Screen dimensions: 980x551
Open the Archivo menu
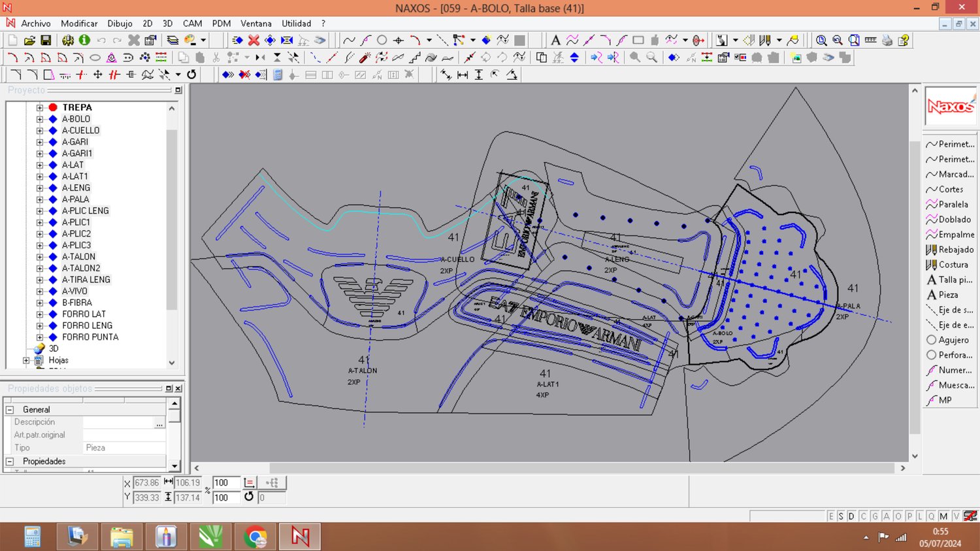pos(36,24)
